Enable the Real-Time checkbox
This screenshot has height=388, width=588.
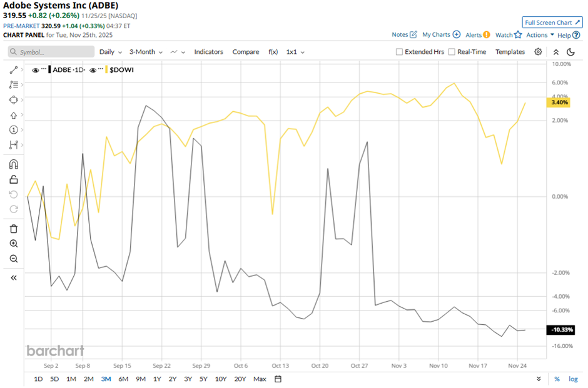pos(452,52)
